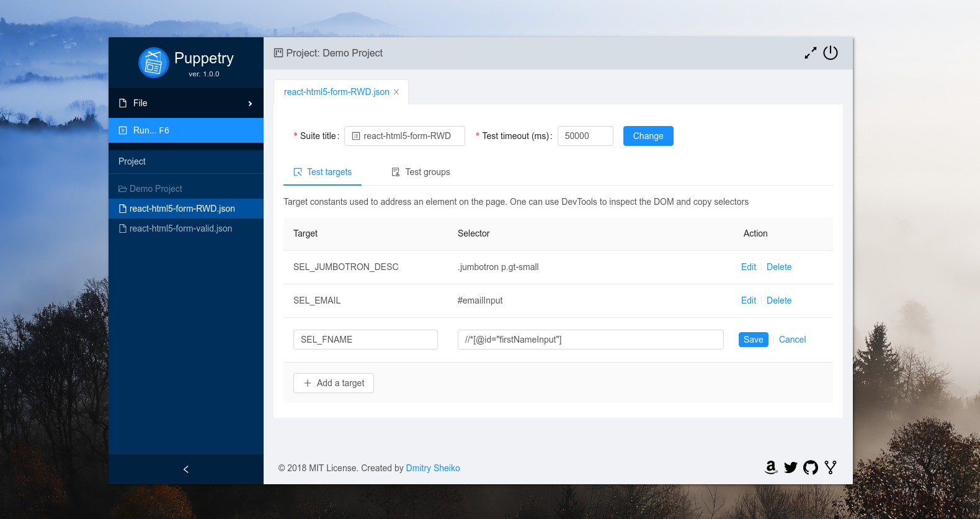
Task: Open react-html5-form-valid.json in sidebar
Action: [x=186, y=228]
